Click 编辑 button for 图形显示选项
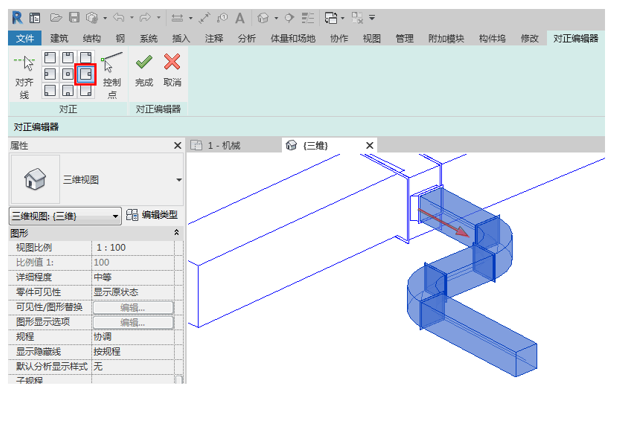 [133, 323]
